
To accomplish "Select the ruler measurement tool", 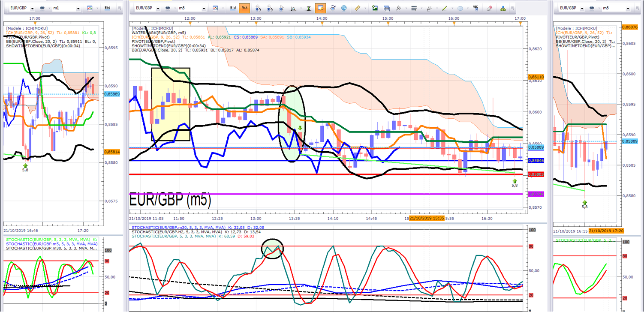I will point(358,8).
